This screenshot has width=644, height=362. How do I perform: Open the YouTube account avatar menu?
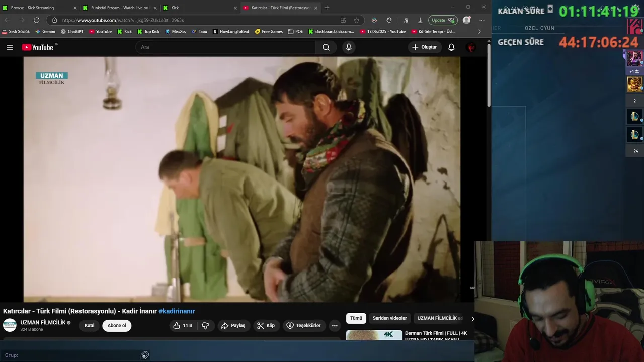click(x=471, y=47)
